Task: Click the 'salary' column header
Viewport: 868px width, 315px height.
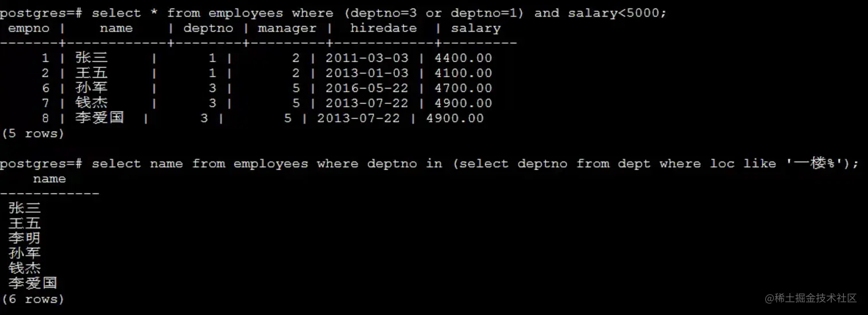Action: (x=476, y=28)
